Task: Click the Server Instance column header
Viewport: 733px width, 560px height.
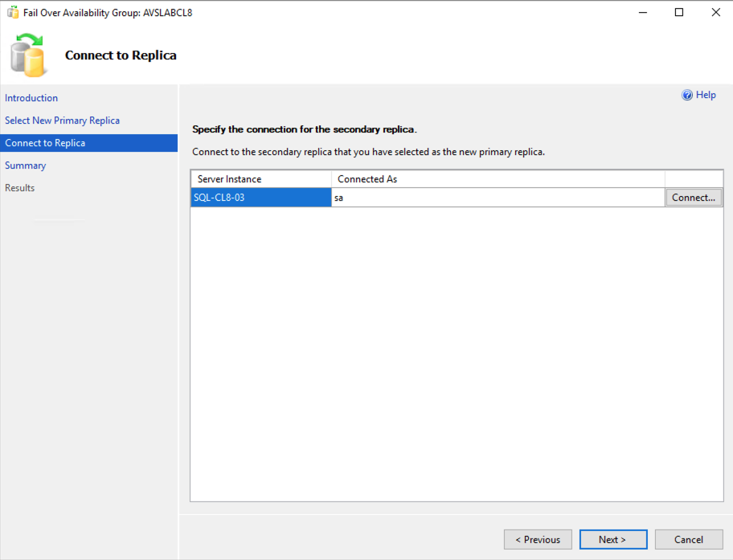Action: click(x=261, y=179)
